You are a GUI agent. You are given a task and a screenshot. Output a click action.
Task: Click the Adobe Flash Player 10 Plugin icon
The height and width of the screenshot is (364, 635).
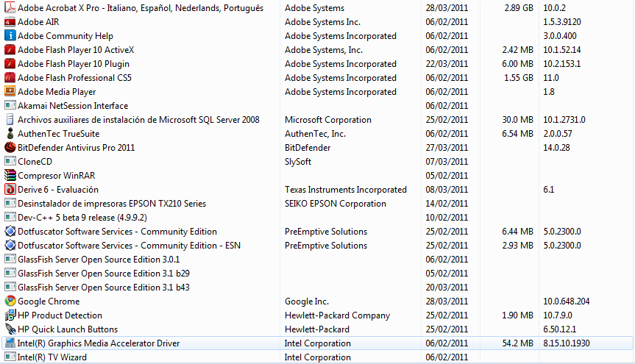coord(10,63)
